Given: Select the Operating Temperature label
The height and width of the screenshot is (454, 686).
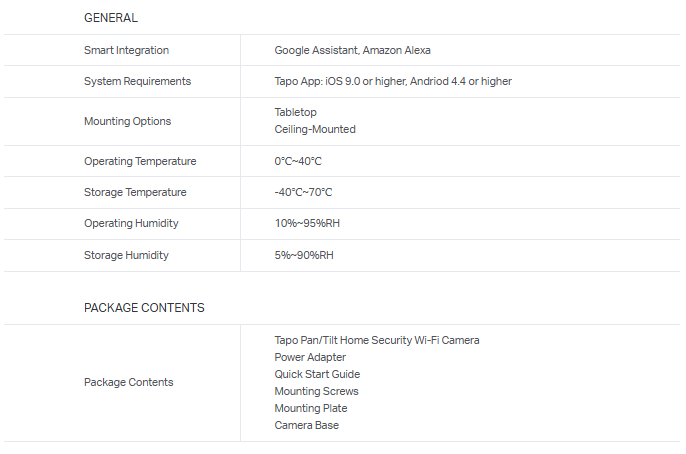Looking at the screenshot, I should (140, 161).
